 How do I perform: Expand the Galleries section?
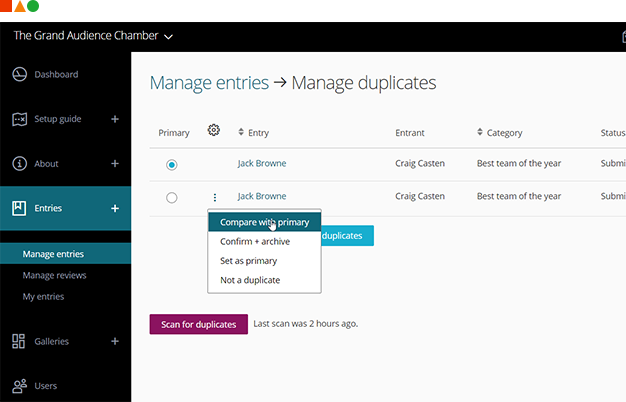tap(114, 341)
